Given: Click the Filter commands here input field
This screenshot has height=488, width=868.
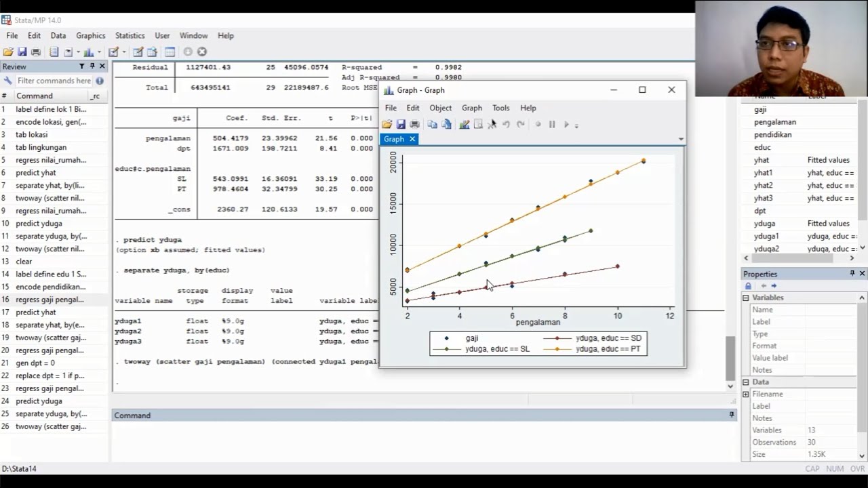Looking at the screenshot, I should (x=54, y=81).
